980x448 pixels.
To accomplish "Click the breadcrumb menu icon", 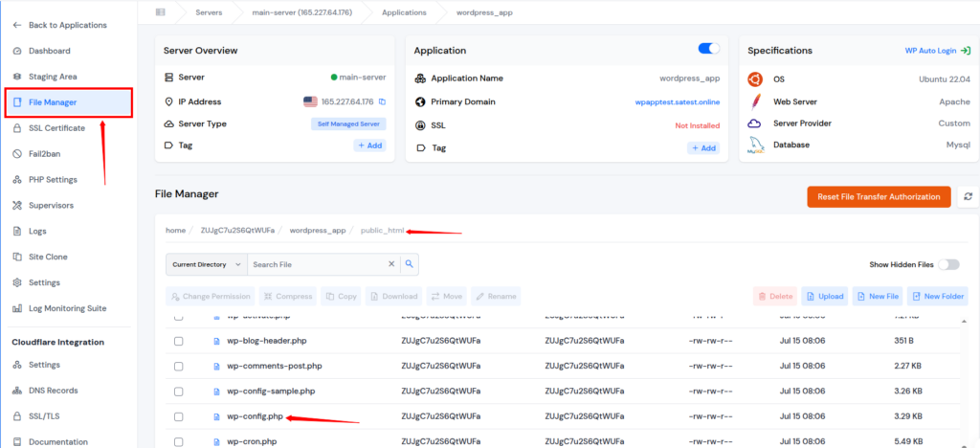I will coord(160,11).
